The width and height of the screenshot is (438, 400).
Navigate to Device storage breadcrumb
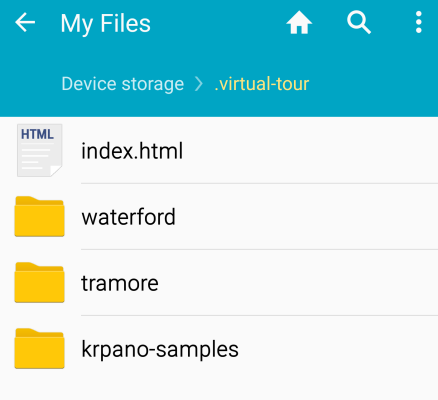123,84
